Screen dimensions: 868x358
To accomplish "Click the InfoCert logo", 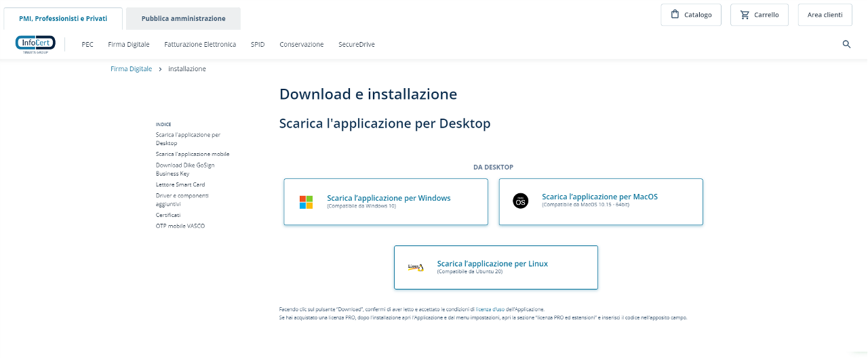I will (35, 44).
